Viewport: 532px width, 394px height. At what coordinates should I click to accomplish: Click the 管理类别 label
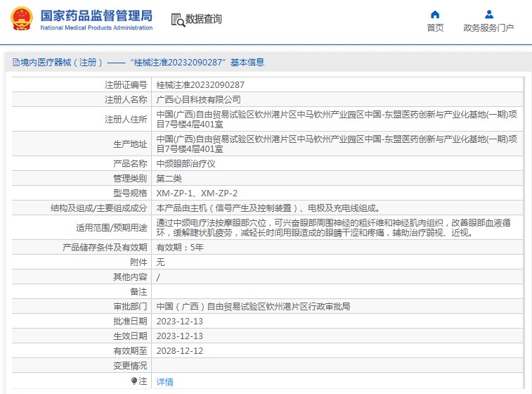130,178
